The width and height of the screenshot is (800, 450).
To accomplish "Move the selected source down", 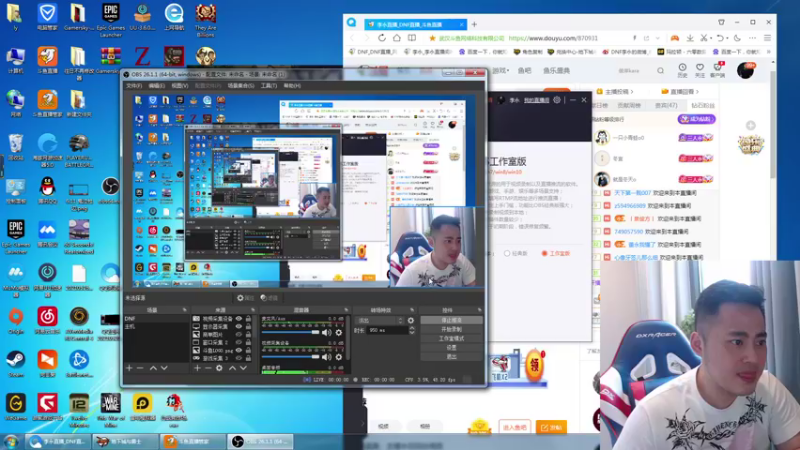I will click(243, 368).
